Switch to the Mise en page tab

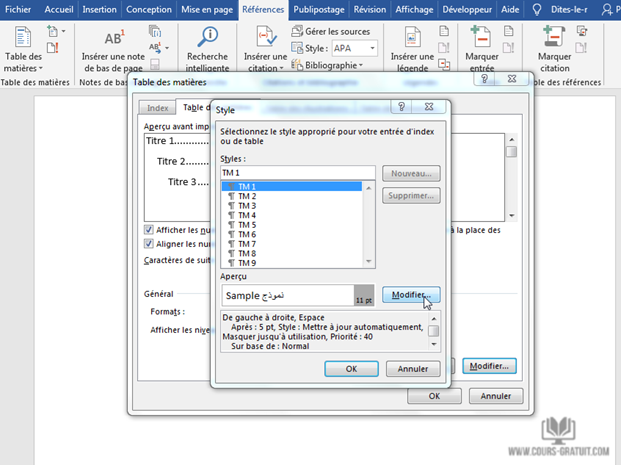pos(208,9)
